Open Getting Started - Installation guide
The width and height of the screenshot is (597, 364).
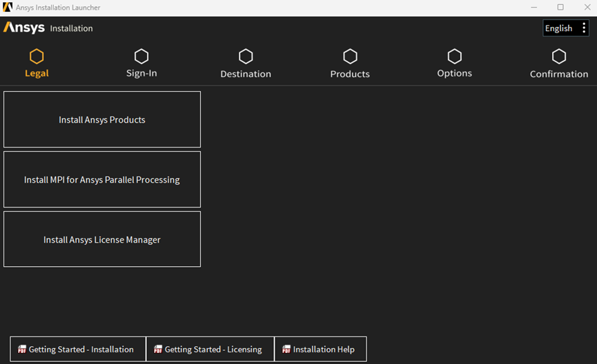[x=78, y=349]
